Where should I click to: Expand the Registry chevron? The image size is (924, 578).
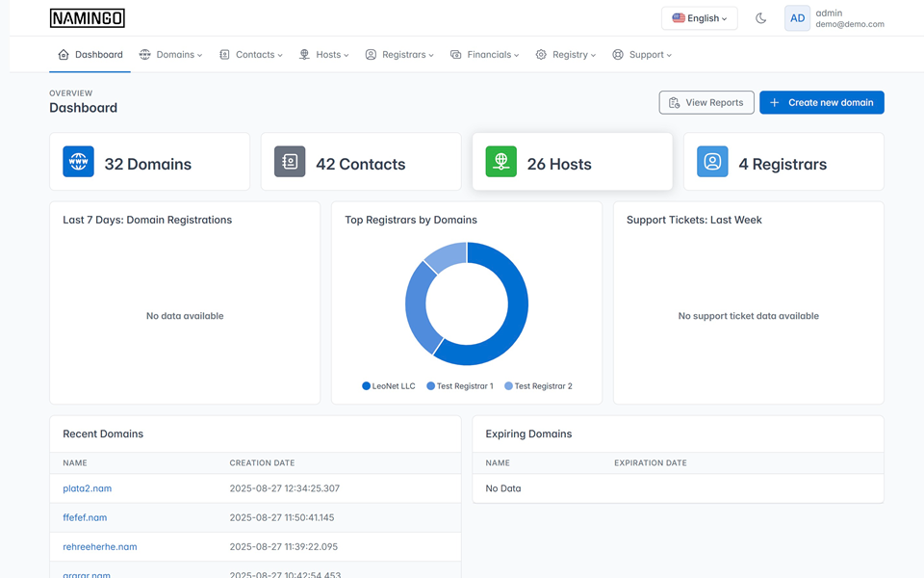click(x=594, y=55)
